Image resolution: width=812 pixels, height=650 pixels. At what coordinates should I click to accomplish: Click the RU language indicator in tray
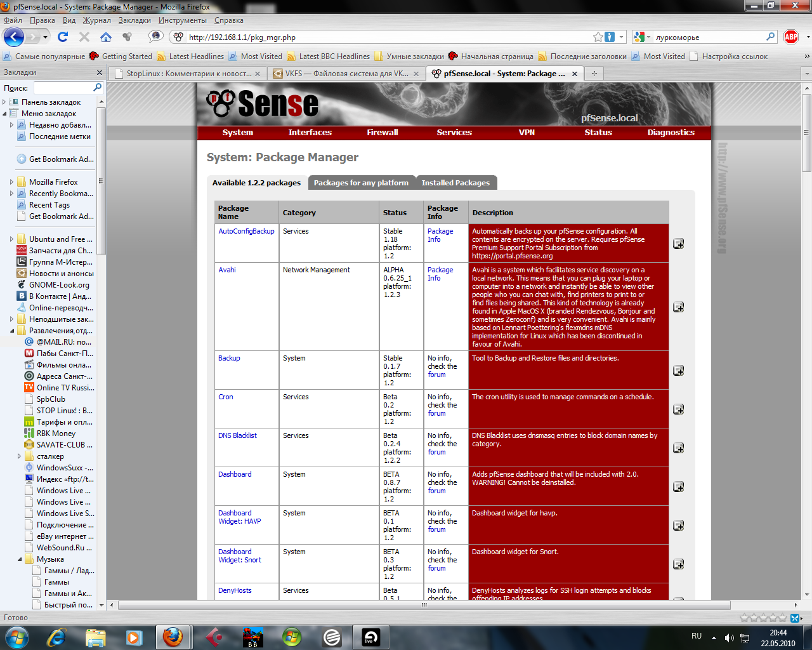(x=697, y=636)
